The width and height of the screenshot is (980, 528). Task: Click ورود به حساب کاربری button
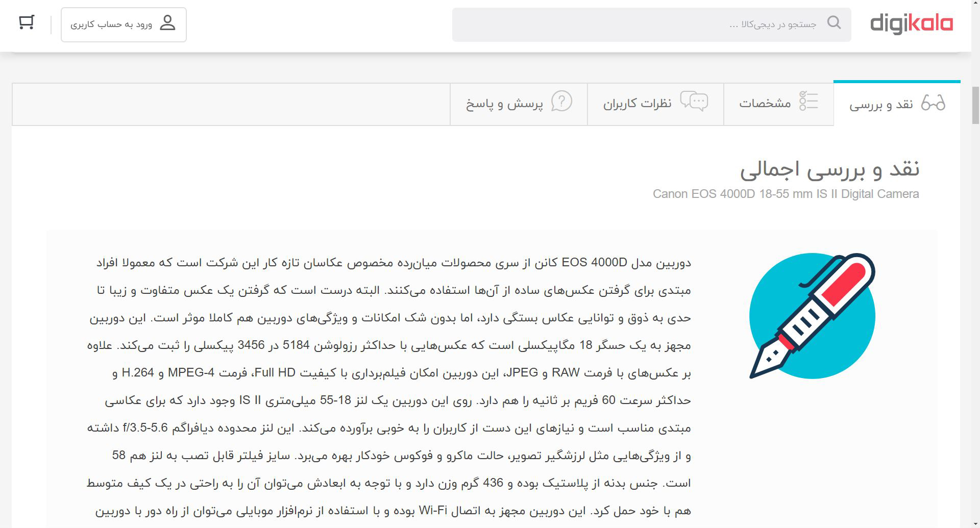[124, 24]
